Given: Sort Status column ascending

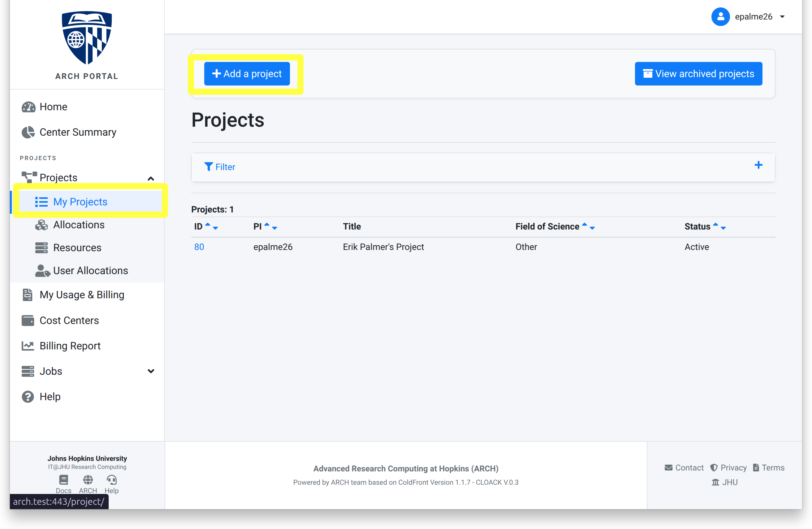Looking at the screenshot, I should (x=715, y=224).
